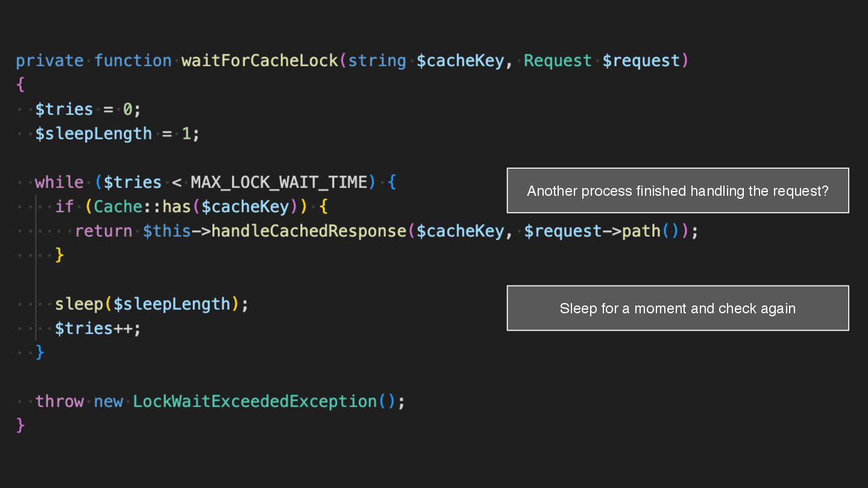Place cursor on the "$tries = 0;" line
The height and width of the screenshot is (488, 868).
[88, 110]
